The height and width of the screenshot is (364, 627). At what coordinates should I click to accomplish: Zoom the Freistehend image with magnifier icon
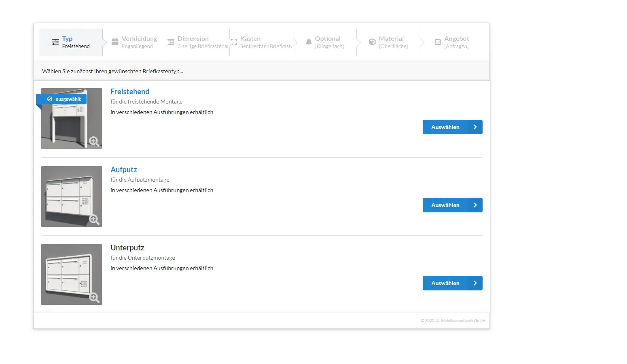pyautogui.click(x=94, y=141)
